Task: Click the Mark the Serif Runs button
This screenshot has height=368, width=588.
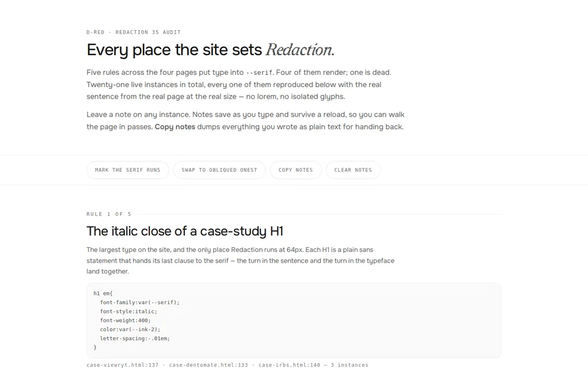Action: click(127, 170)
